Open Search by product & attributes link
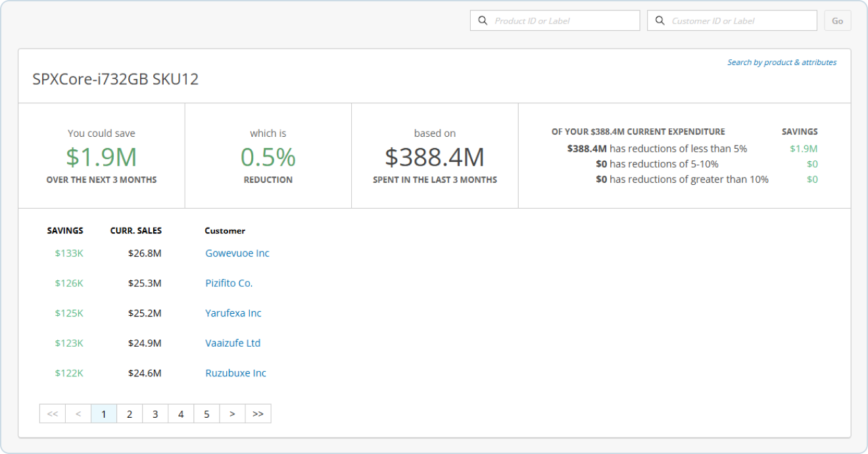 (x=781, y=63)
